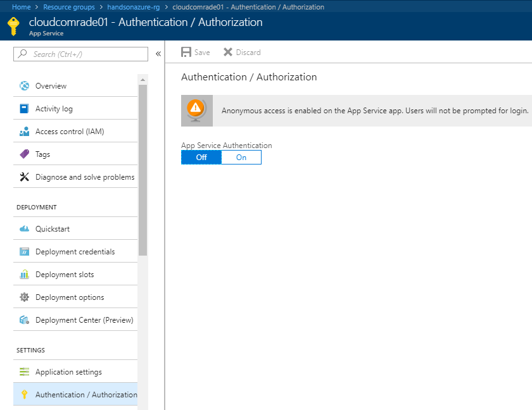The height and width of the screenshot is (410, 532).
Task: Turn App Service Authentication On
Action: 241,157
